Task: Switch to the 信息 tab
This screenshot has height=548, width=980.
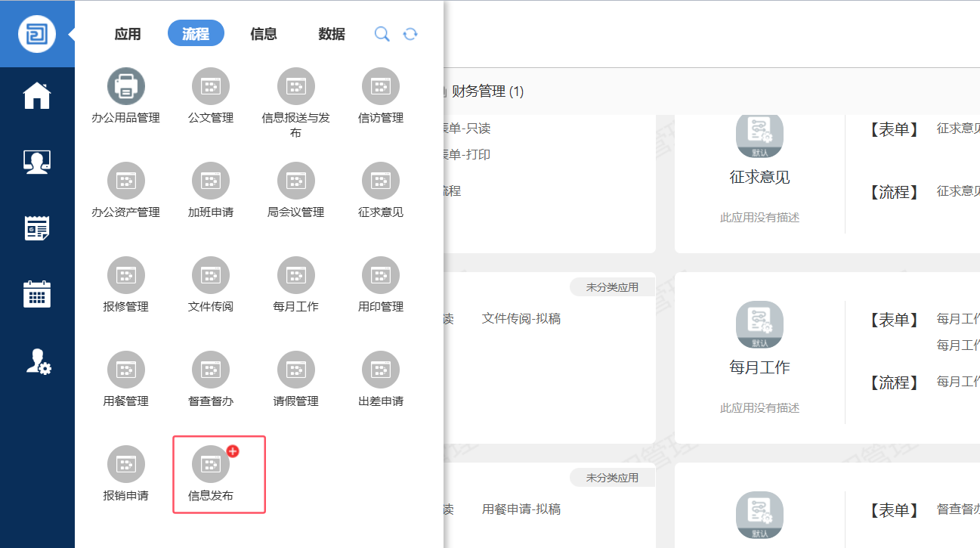Action: [x=264, y=34]
